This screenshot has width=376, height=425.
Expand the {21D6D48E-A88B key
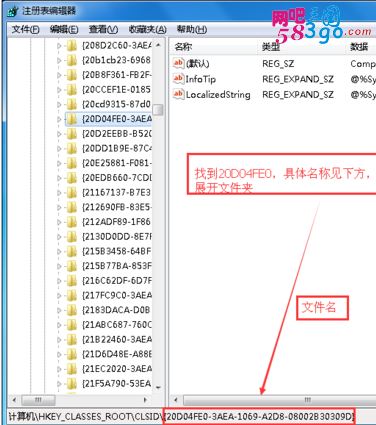(x=59, y=354)
